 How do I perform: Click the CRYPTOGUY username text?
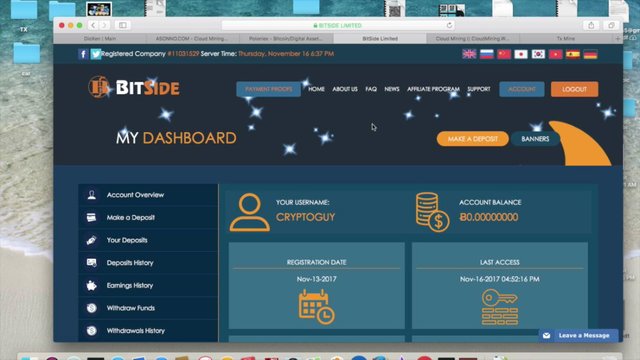(305, 217)
